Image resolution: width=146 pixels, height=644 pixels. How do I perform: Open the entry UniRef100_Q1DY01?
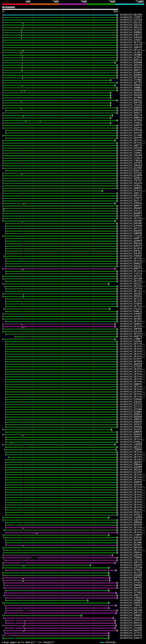pyautogui.click(x=131, y=128)
